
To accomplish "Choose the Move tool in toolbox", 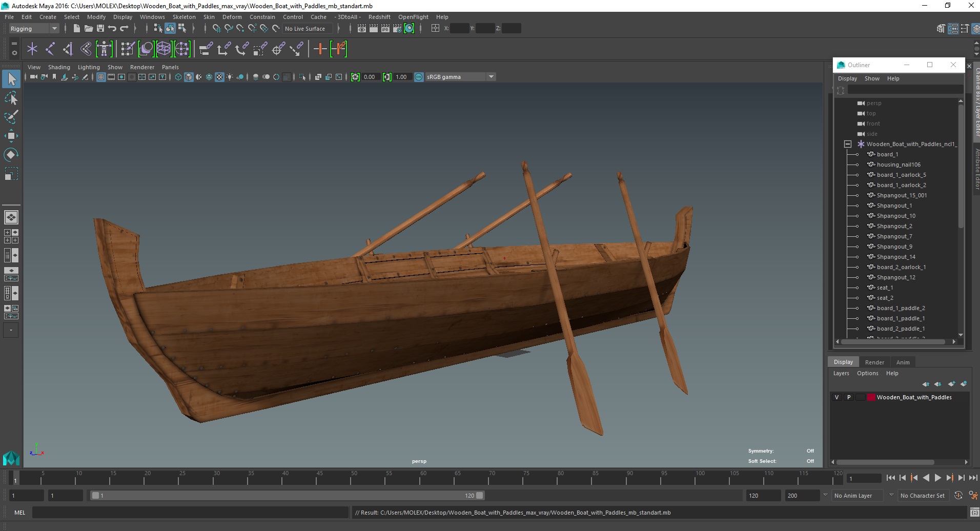I will [11, 136].
